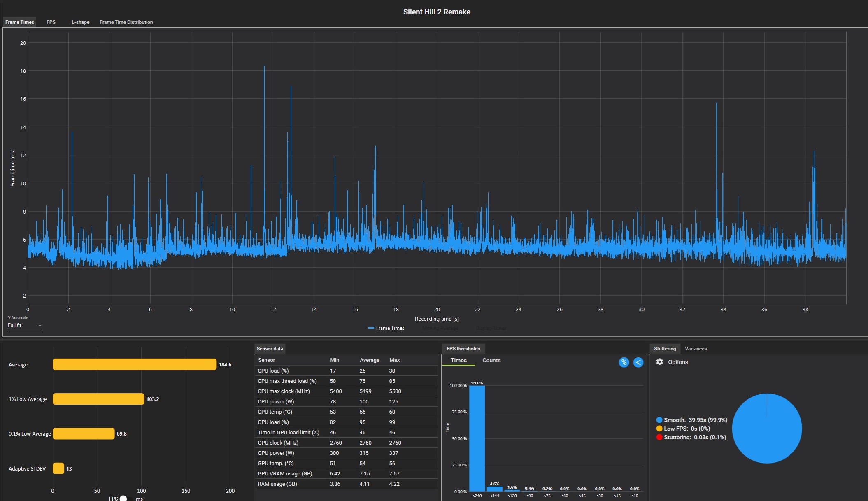
Task: Select the GPU load (%) row
Action: pyautogui.click(x=346, y=422)
